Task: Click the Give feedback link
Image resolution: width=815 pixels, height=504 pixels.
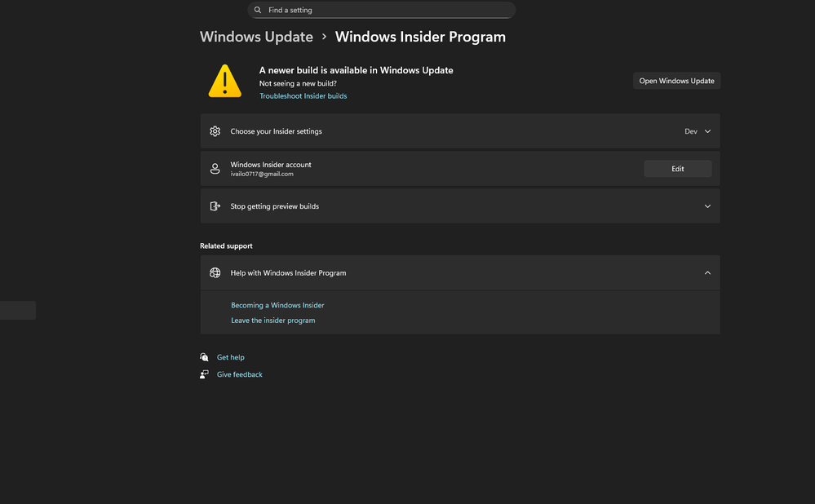Action: (x=239, y=374)
